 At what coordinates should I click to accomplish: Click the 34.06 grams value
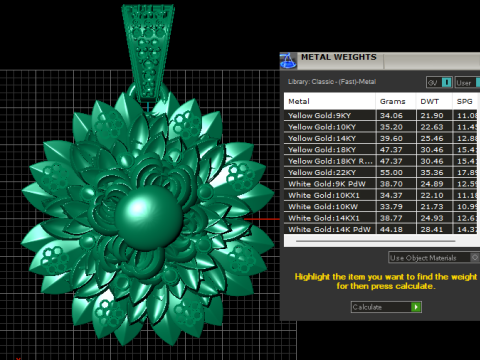click(x=391, y=116)
